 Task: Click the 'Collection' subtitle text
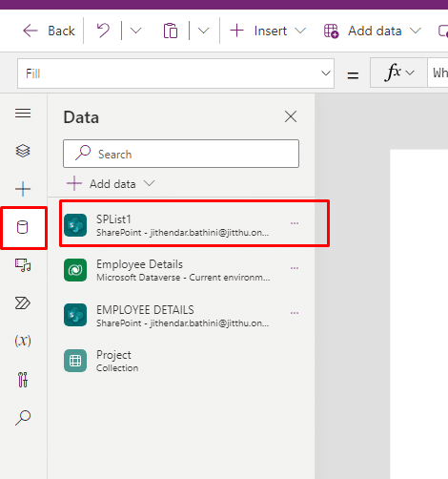point(117,368)
